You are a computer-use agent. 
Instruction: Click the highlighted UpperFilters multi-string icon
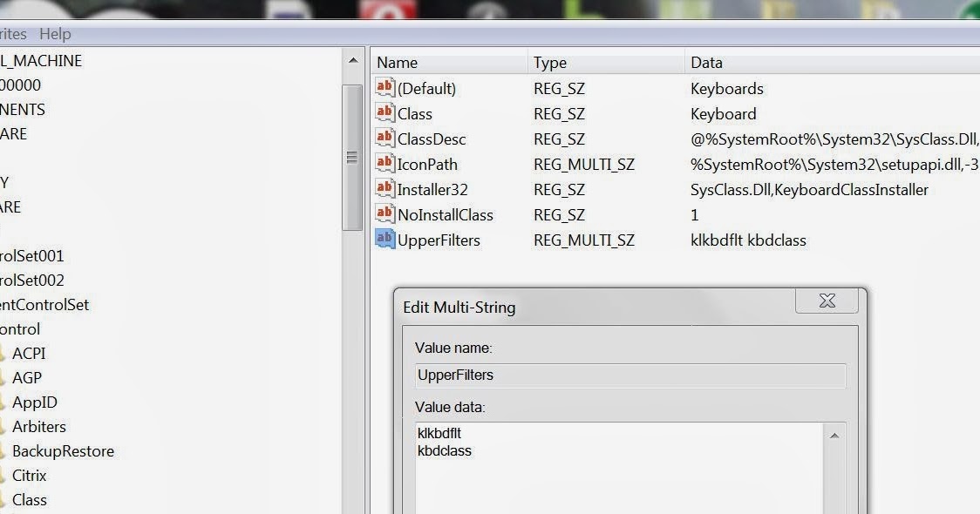pyautogui.click(x=385, y=240)
